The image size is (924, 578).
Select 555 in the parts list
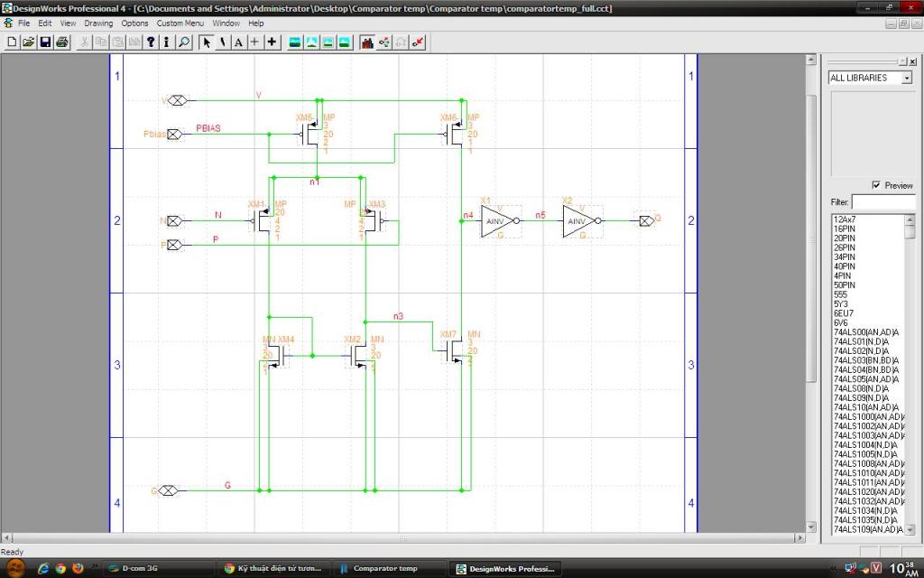[841, 294]
